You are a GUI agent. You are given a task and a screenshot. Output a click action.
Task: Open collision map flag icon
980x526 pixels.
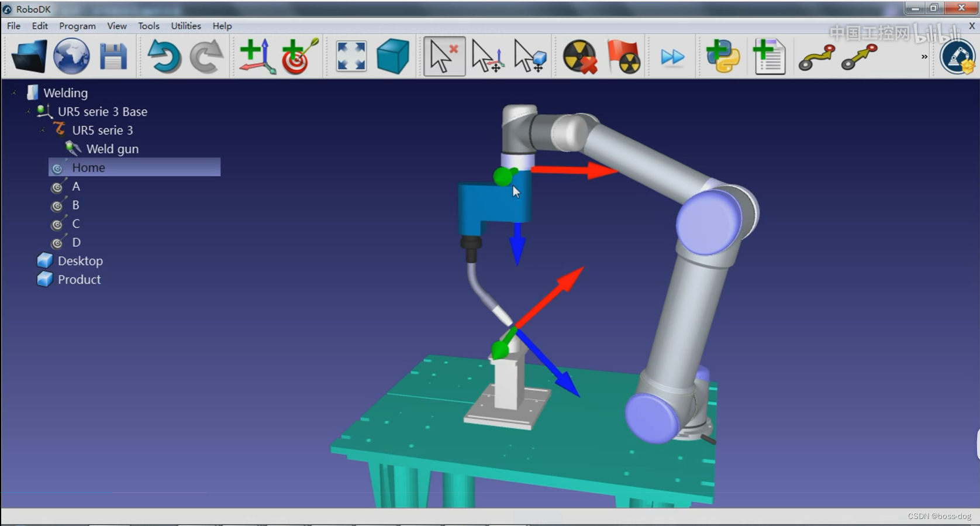click(x=623, y=57)
